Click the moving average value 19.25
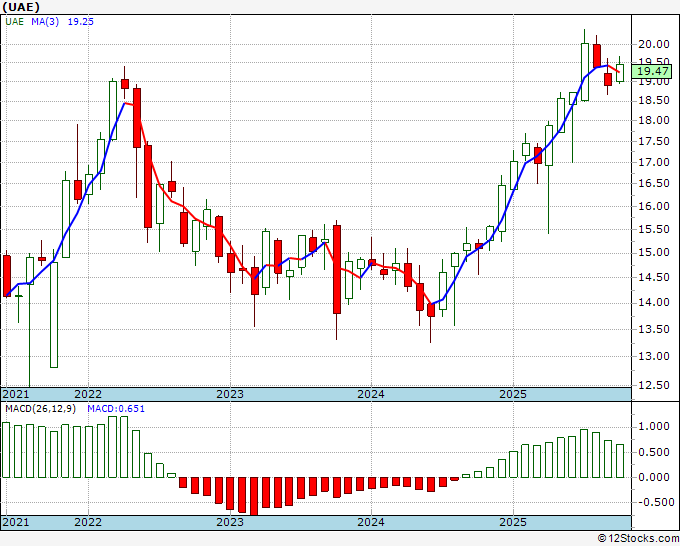Viewport: 680px width, 546px height. pyautogui.click(x=80, y=22)
